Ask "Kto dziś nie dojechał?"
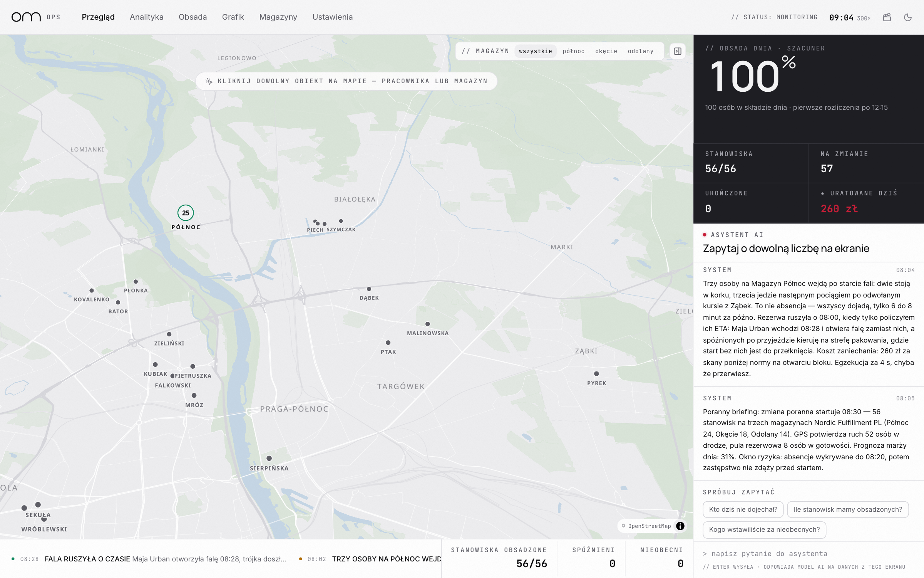924x578 pixels. coord(743,509)
